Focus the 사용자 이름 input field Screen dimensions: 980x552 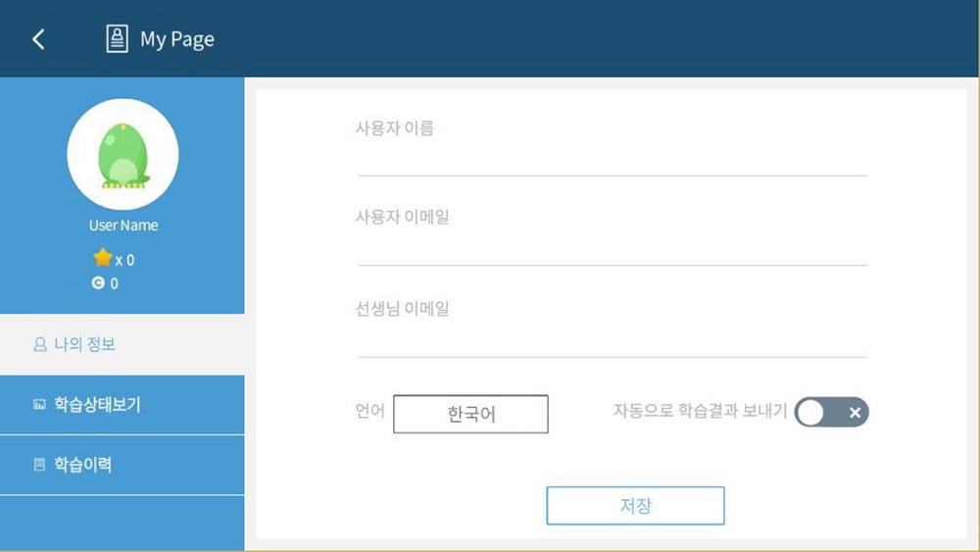tap(612, 160)
